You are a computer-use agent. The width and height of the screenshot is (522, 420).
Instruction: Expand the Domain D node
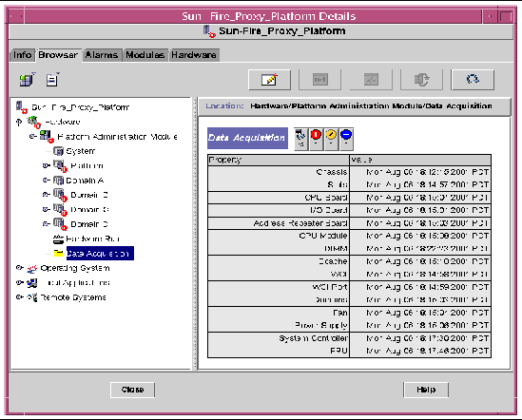coord(47,224)
